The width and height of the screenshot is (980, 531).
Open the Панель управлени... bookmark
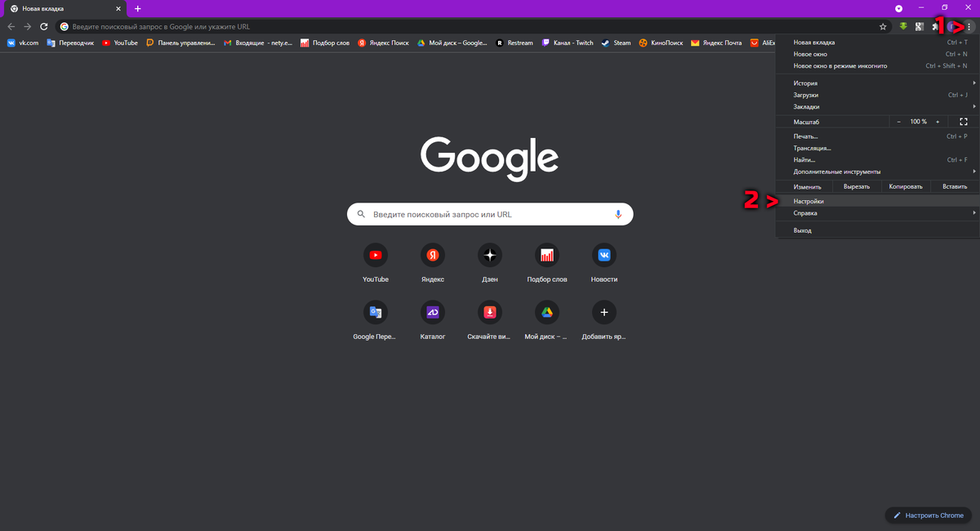180,43
